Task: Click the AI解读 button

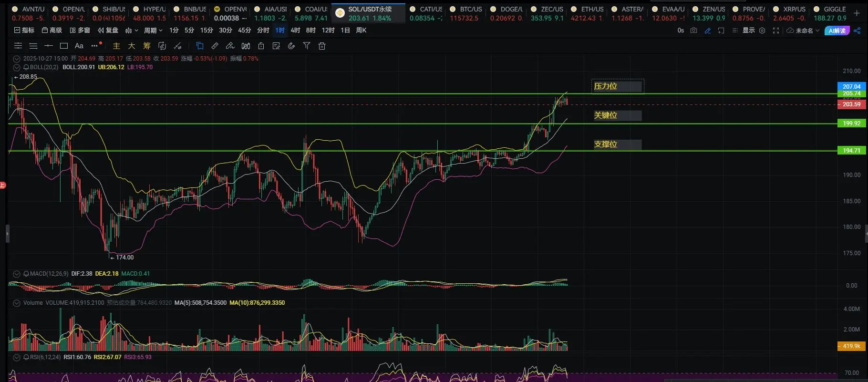Action: tap(837, 31)
